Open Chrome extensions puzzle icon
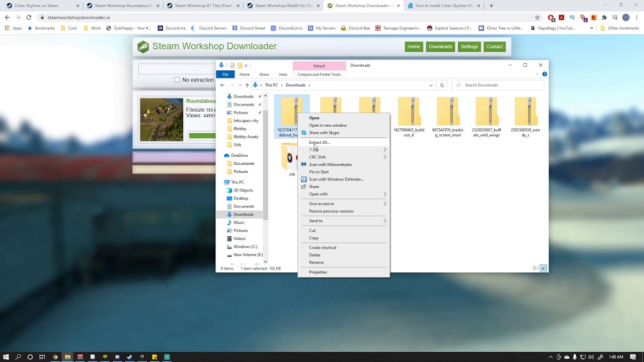644x362 pixels. [604, 17]
